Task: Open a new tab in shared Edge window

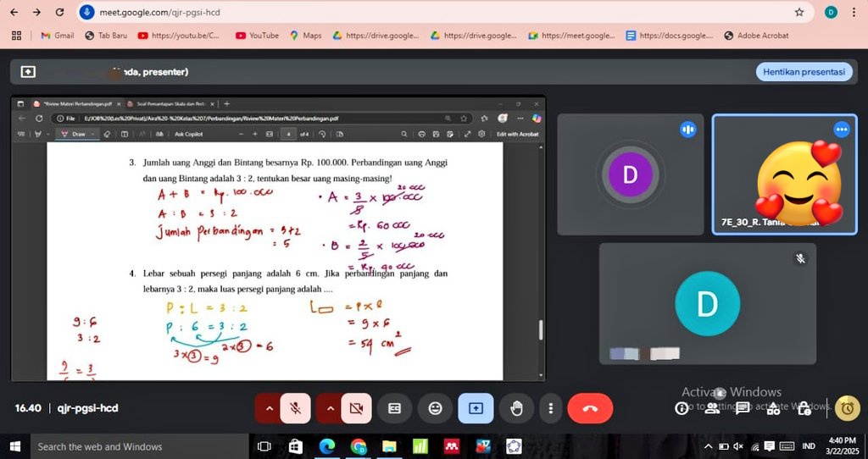Action: click(226, 103)
